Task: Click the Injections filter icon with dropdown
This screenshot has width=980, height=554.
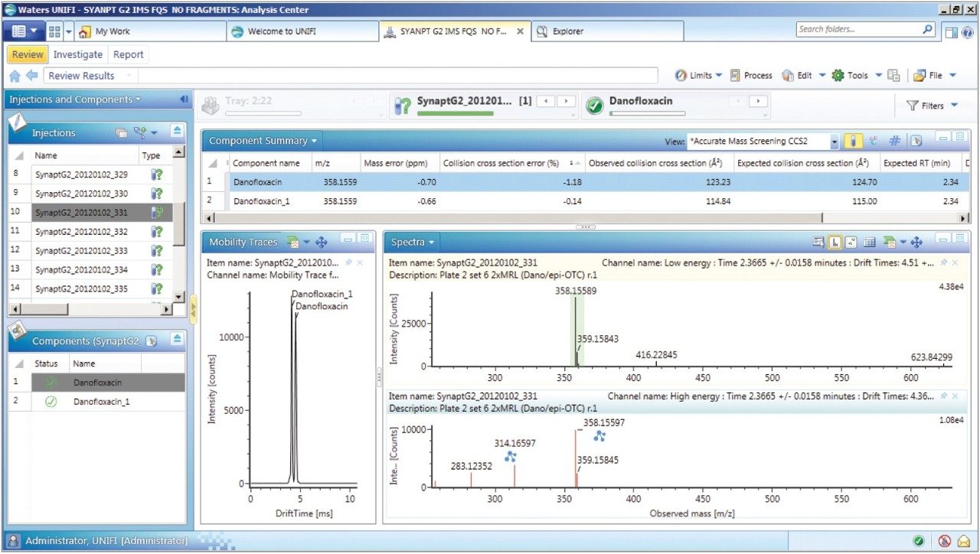Action: 145,132
